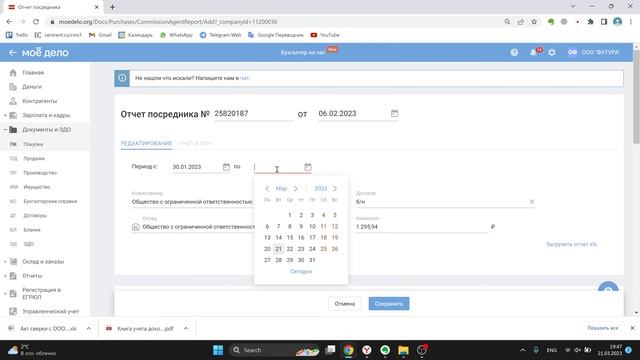Image resolution: width=640 pixels, height=360 pixels.
Task: Select Договоры in the sidebar
Action: (35, 216)
